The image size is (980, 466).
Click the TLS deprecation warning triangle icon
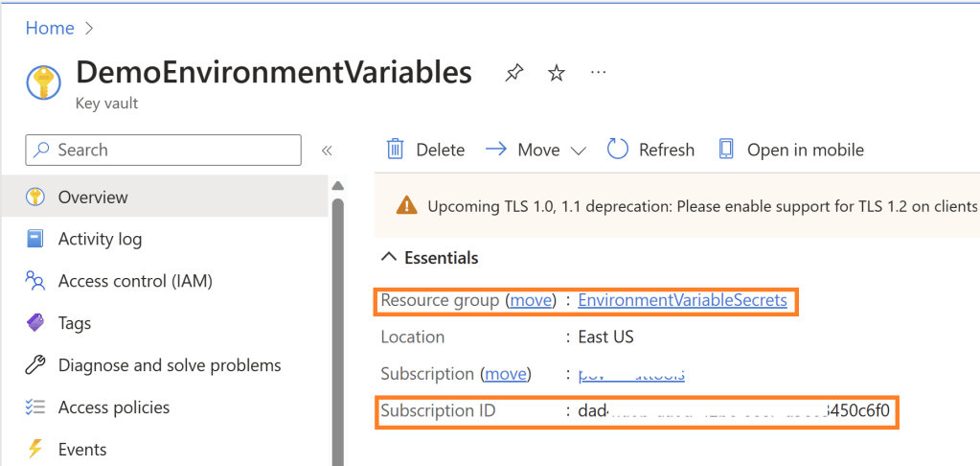point(407,205)
